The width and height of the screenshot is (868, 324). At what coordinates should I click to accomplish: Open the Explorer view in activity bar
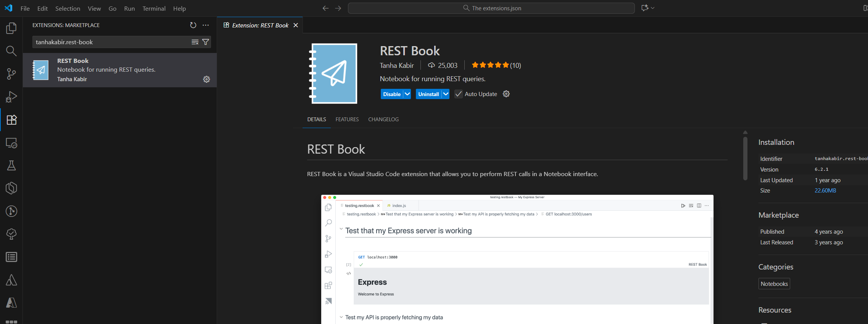(11, 28)
